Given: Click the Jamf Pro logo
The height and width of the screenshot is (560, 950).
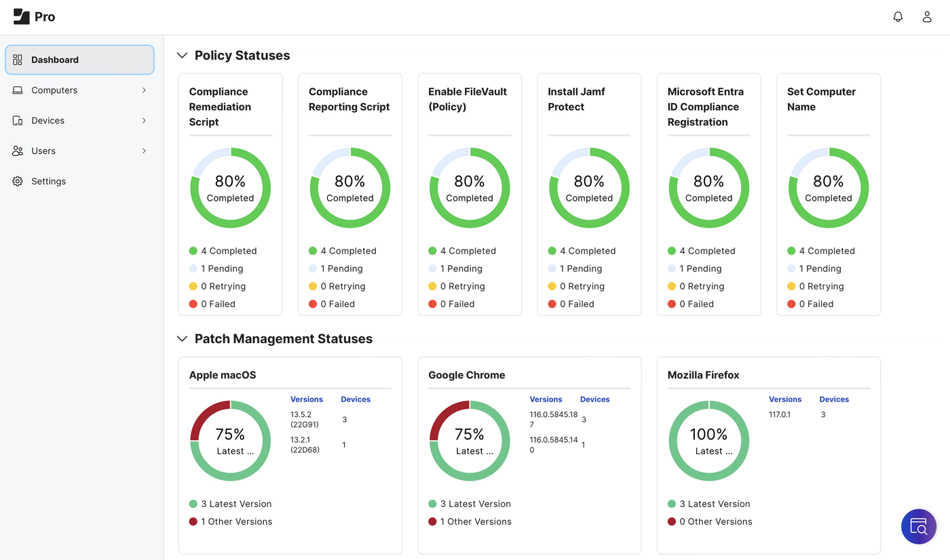Looking at the screenshot, I should pos(35,17).
